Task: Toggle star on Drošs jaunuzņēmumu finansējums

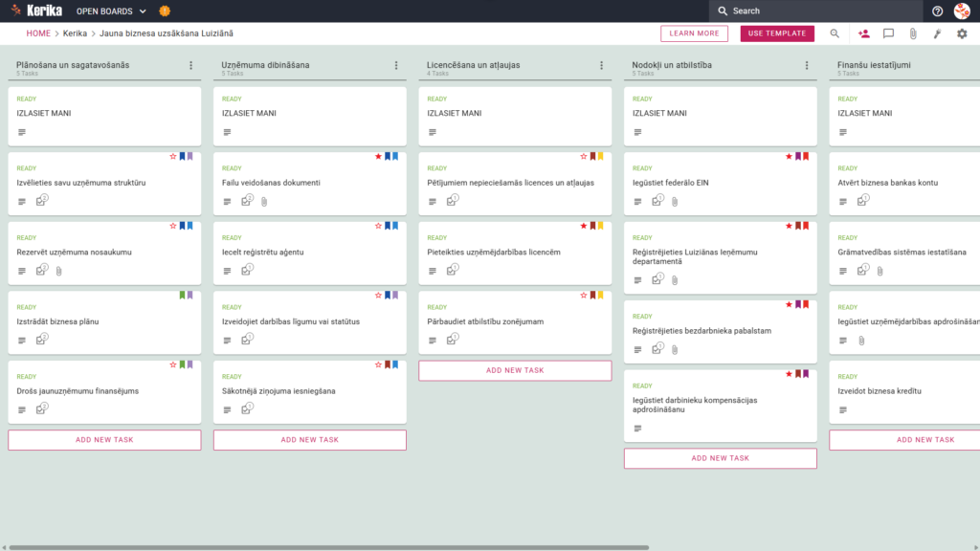Action: (173, 364)
